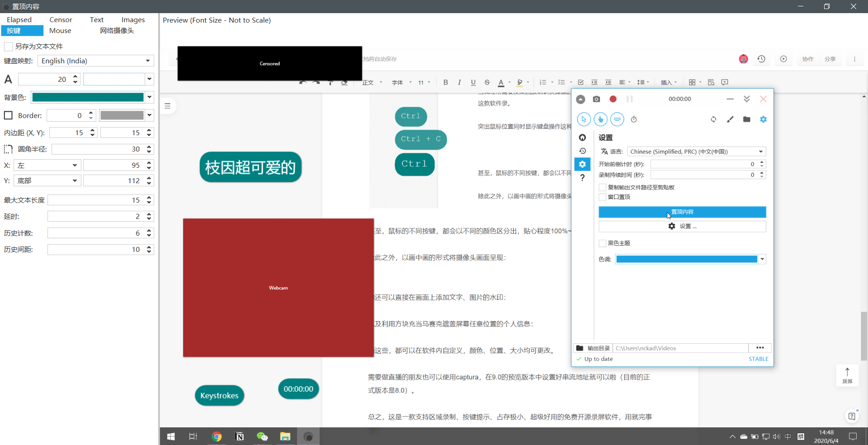Start recording with the red record button

(613, 99)
